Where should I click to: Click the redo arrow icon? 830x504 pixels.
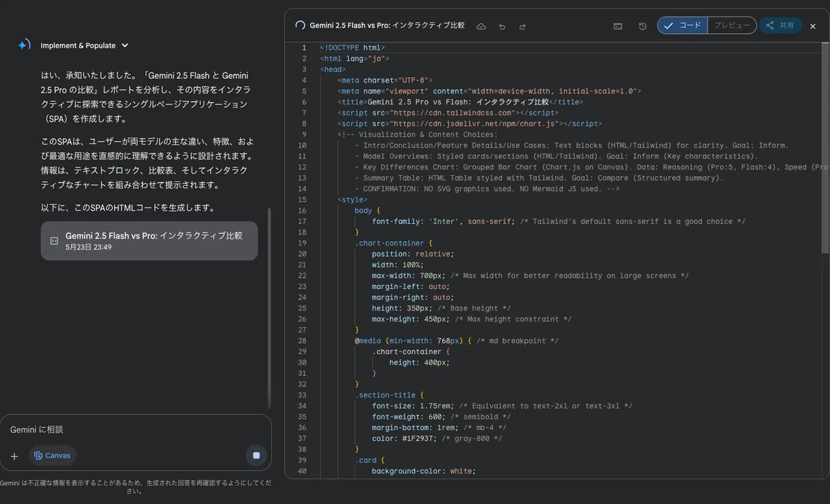click(x=522, y=26)
